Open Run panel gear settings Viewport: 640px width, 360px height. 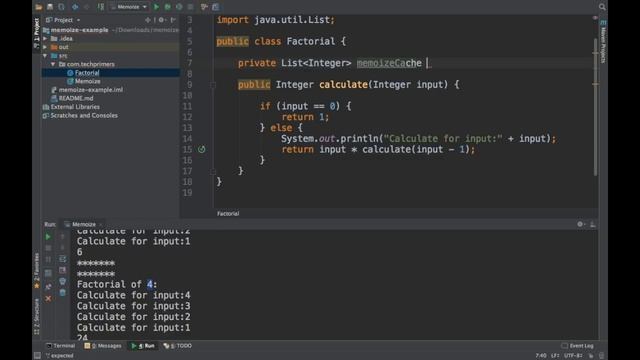pyautogui.click(x=580, y=224)
